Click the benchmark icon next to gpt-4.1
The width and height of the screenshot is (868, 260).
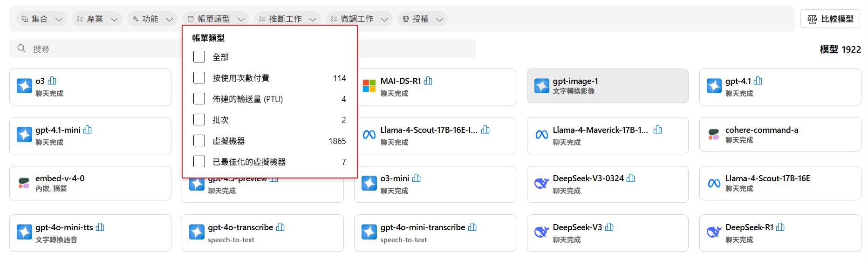pos(758,81)
